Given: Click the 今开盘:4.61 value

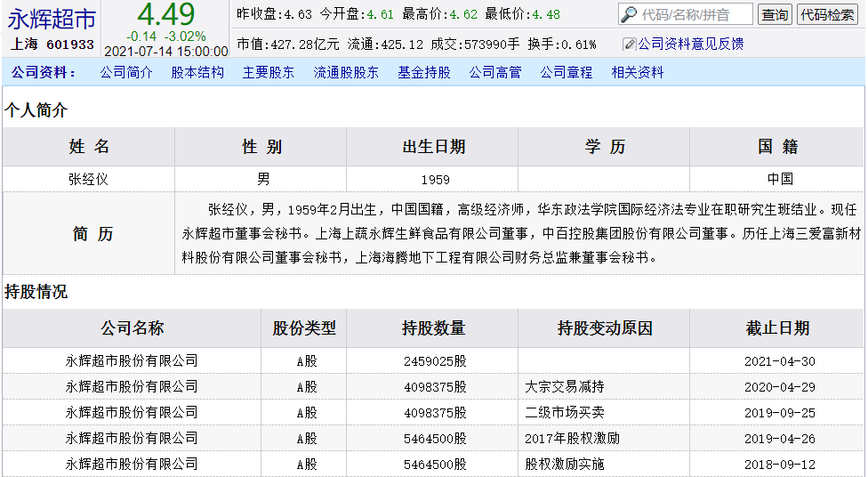Looking at the screenshot, I should pyautogui.click(x=357, y=14).
